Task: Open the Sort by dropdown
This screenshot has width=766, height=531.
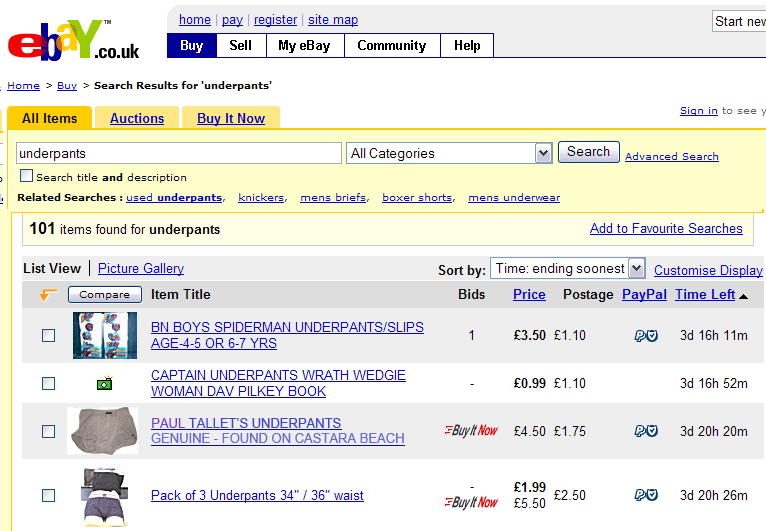Action: click(x=568, y=268)
